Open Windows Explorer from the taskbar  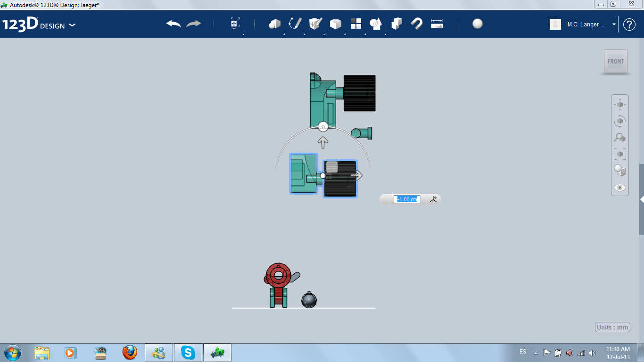tap(42, 353)
